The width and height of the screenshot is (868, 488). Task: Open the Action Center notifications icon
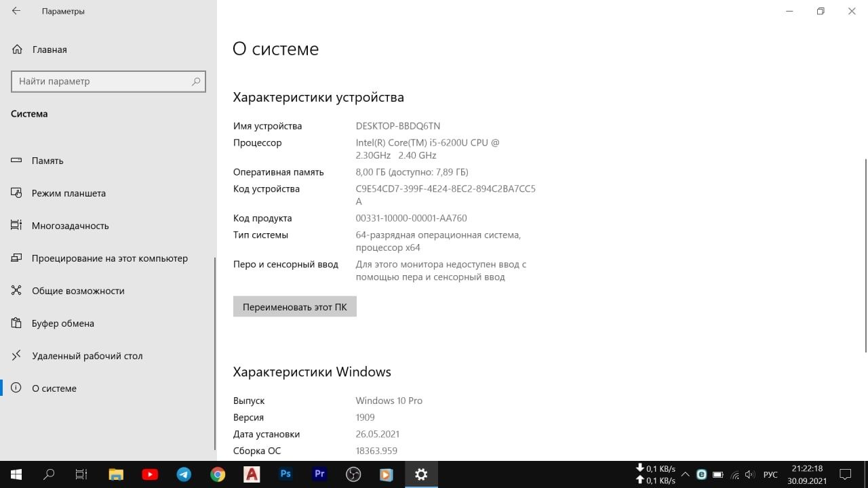coord(846,474)
